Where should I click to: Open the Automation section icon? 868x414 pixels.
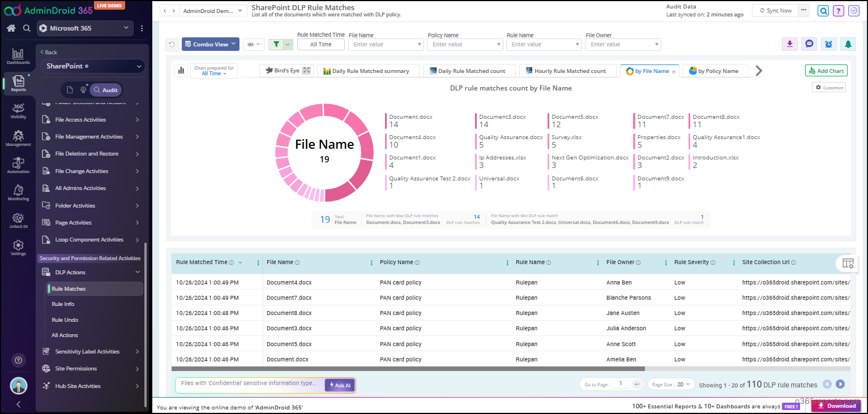click(18, 165)
